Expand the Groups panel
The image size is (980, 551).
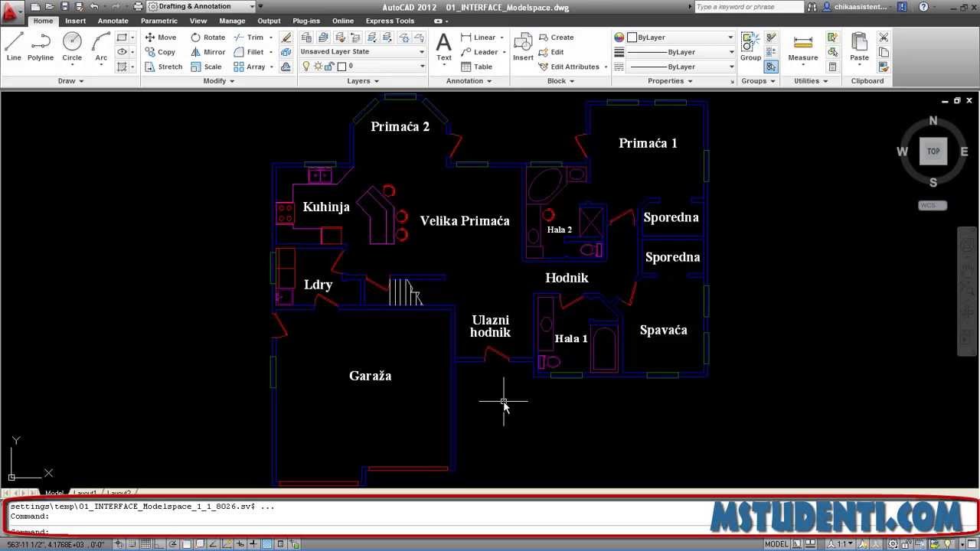pos(758,81)
